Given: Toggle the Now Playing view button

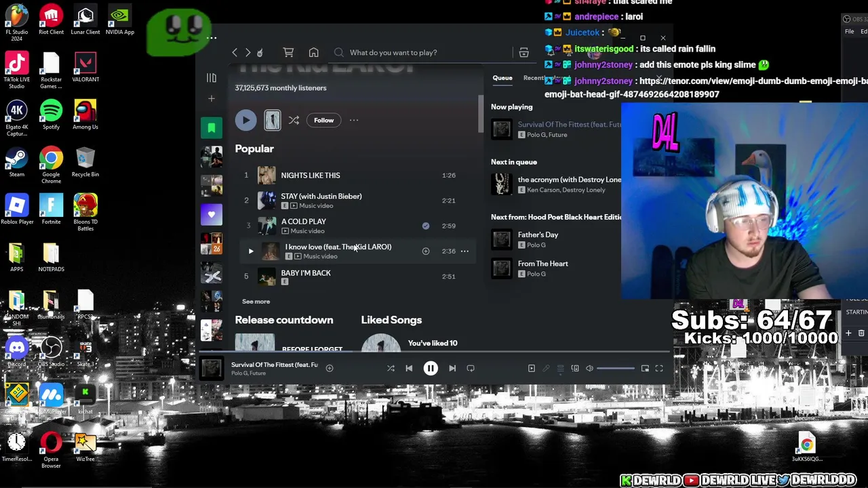Looking at the screenshot, I should (532, 368).
